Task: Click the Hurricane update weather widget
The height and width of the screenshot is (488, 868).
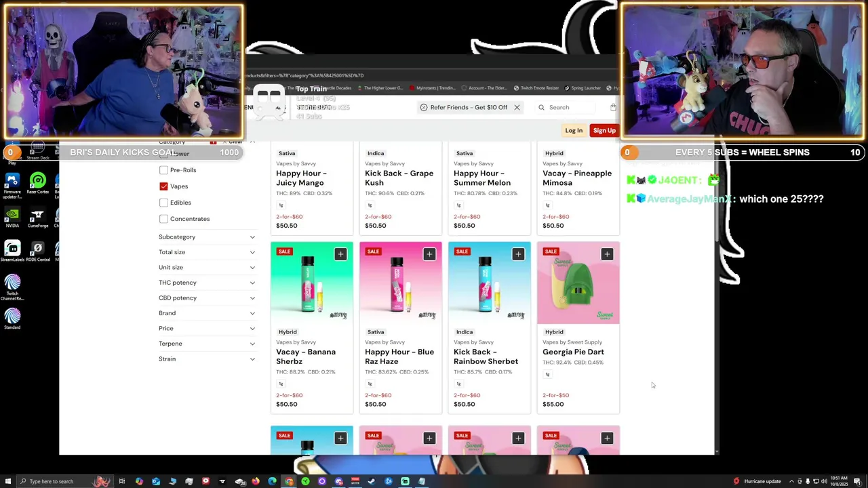Action: click(757, 481)
